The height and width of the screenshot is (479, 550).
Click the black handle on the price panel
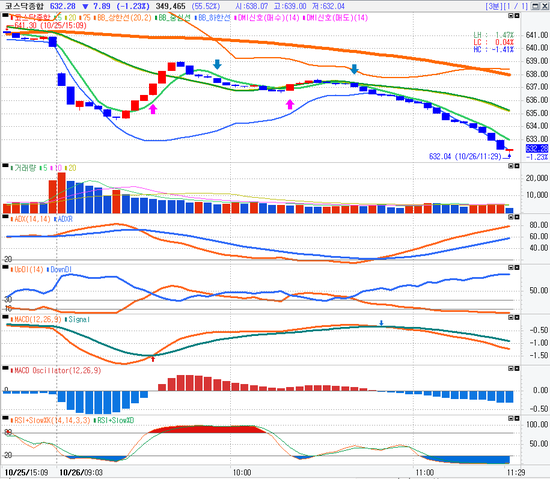[5, 15]
